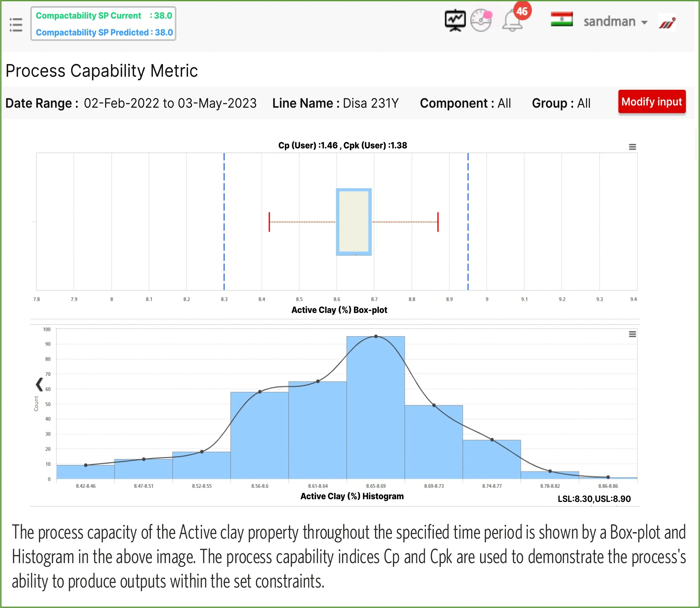
Task: Click the box-plot interquartile box
Action: pyautogui.click(x=353, y=222)
